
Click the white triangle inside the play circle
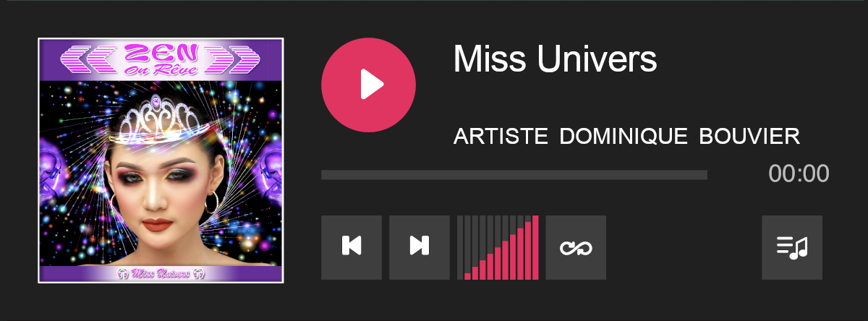[x=372, y=85]
